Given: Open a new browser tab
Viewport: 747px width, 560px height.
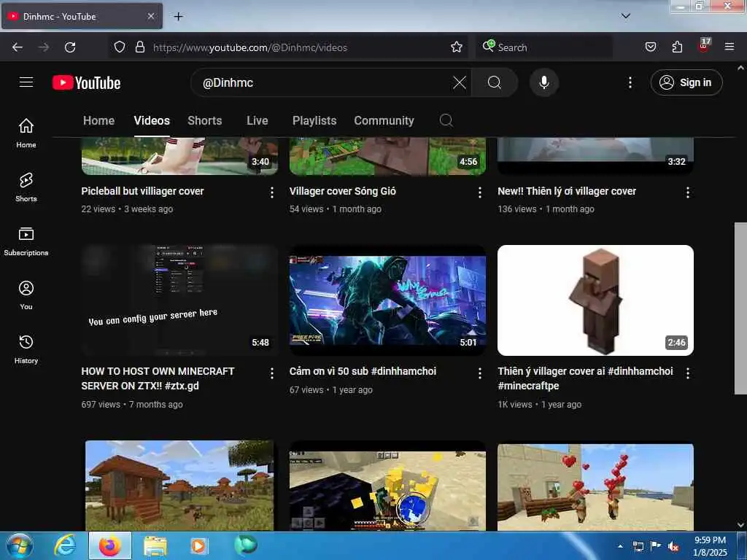Looking at the screenshot, I should pyautogui.click(x=178, y=17).
